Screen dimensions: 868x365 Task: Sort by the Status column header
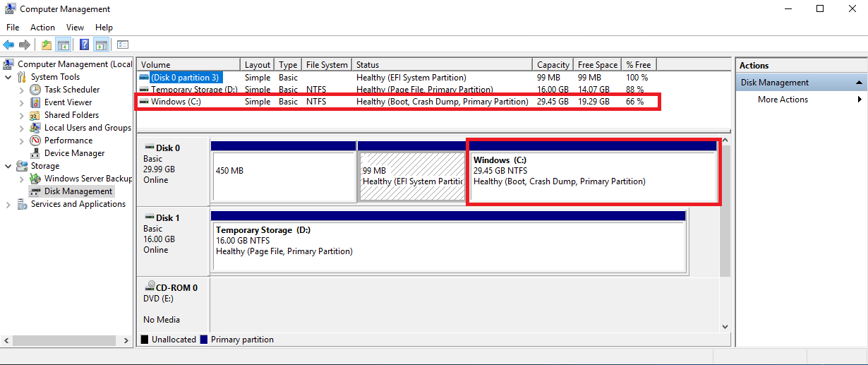click(x=442, y=64)
